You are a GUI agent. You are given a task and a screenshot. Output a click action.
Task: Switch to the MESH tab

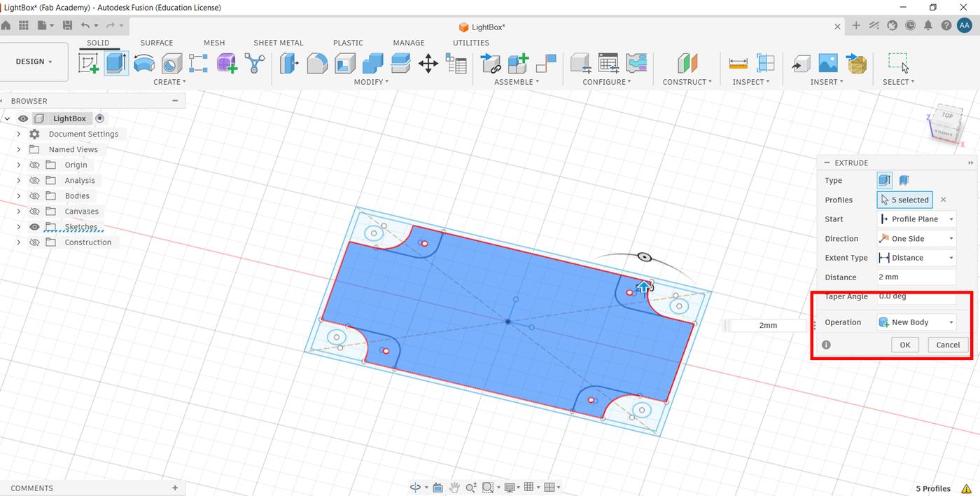[214, 43]
